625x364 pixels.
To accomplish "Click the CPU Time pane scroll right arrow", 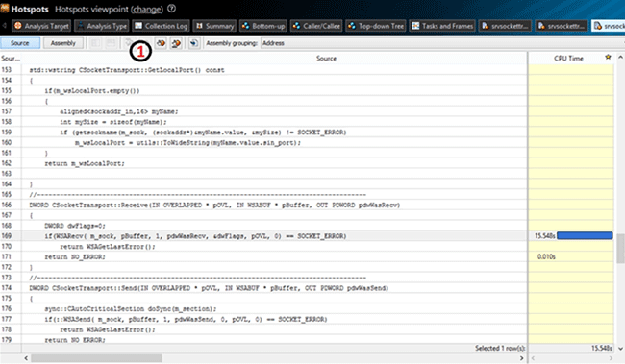I will coord(610,358).
